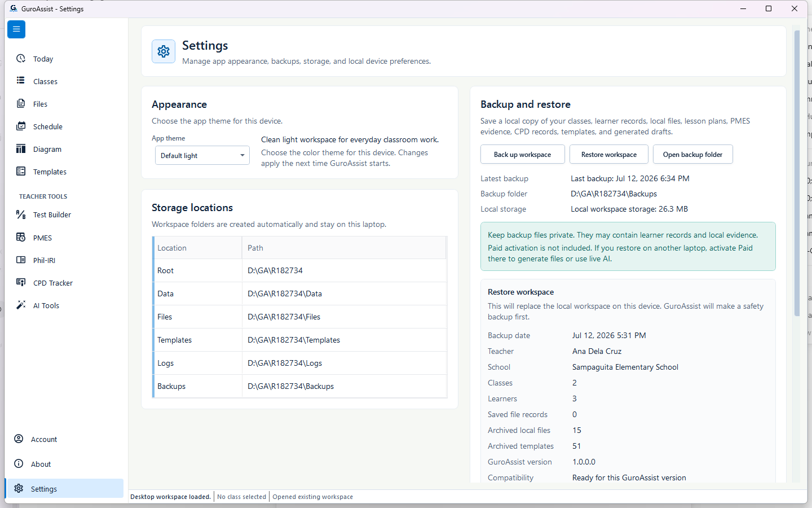
Task: Click the Files row path cell
Action: pos(344,317)
